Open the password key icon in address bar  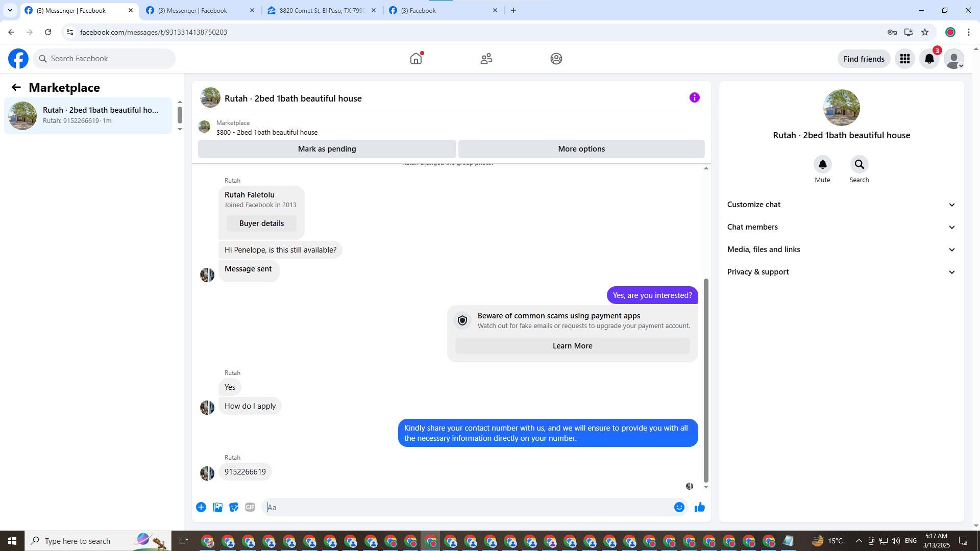pos(892,32)
